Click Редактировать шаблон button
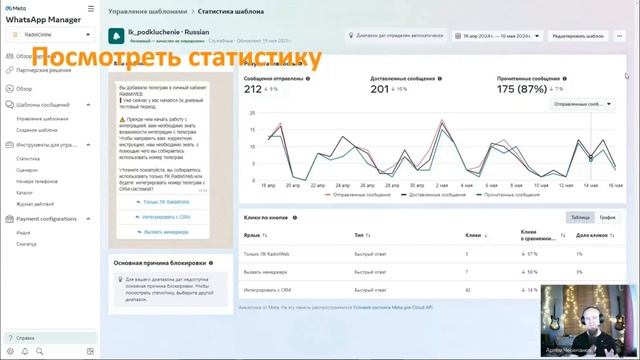This screenshot has height=360, width=640. [578, 36]
